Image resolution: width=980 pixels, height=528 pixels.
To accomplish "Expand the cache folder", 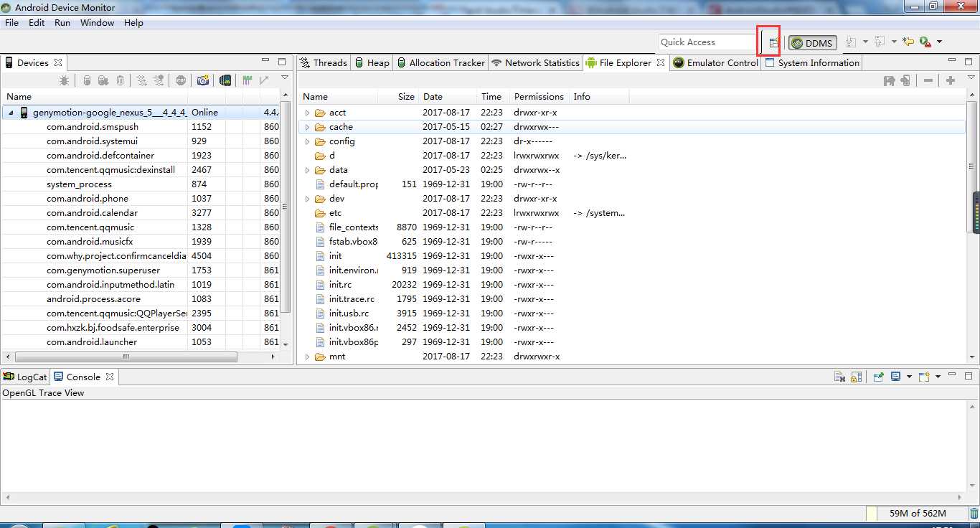I will [307, 127].
